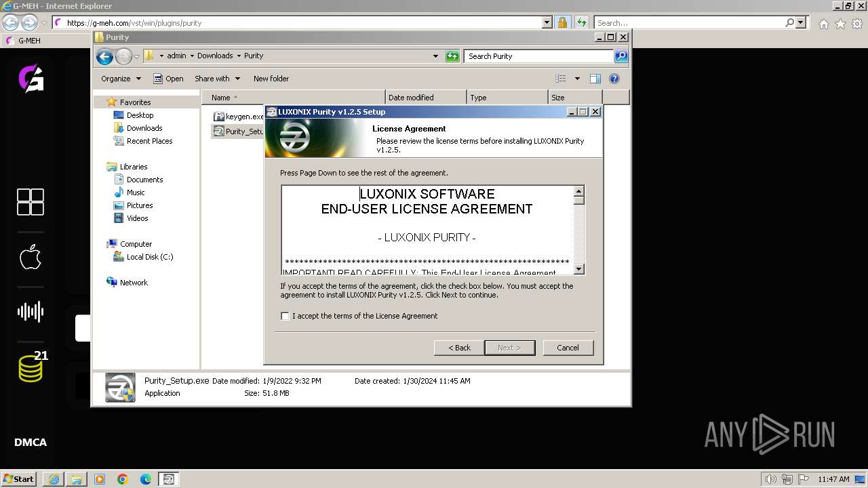The image size is (868, 488).
Task: Select Desktop in navigation pane
Action: [140, 115]
